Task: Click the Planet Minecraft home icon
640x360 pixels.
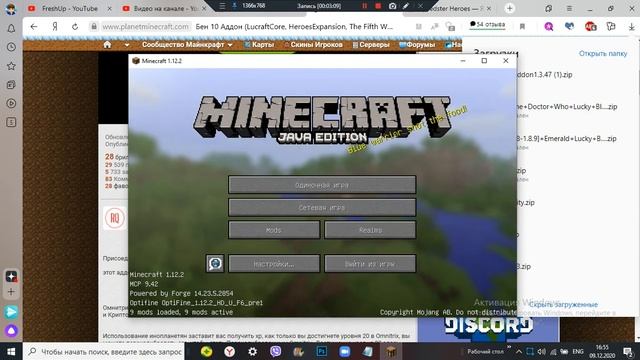Action: (x=107, y=44)
